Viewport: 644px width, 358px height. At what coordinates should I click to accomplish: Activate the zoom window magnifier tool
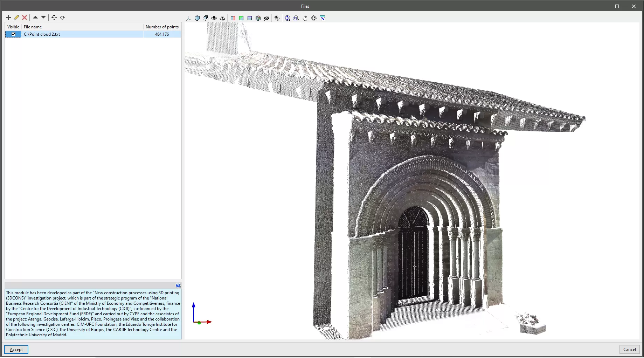coord(296,18)
